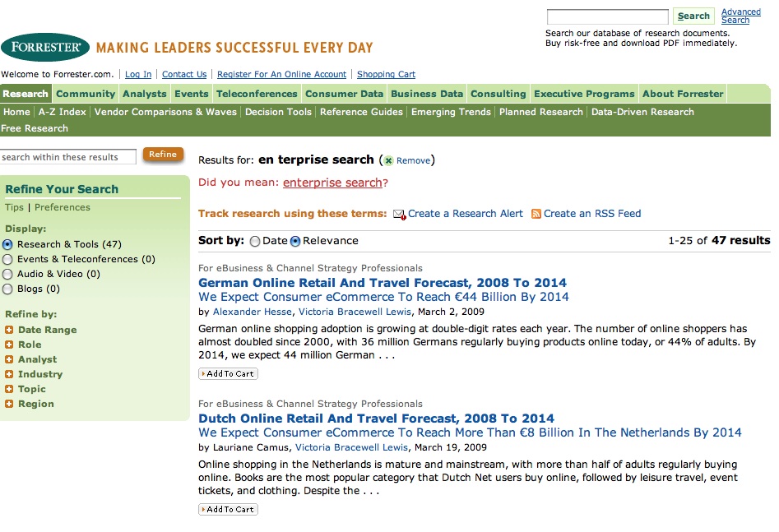Screen dimensions: 779x532
Task: Click Create an RSS Feed link
Action: click(x=592, y=214)
